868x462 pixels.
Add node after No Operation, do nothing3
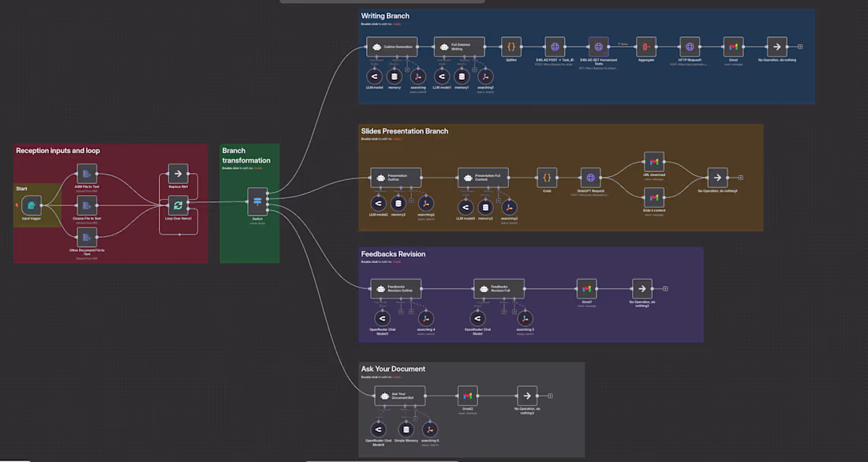(x=550, y=396)
